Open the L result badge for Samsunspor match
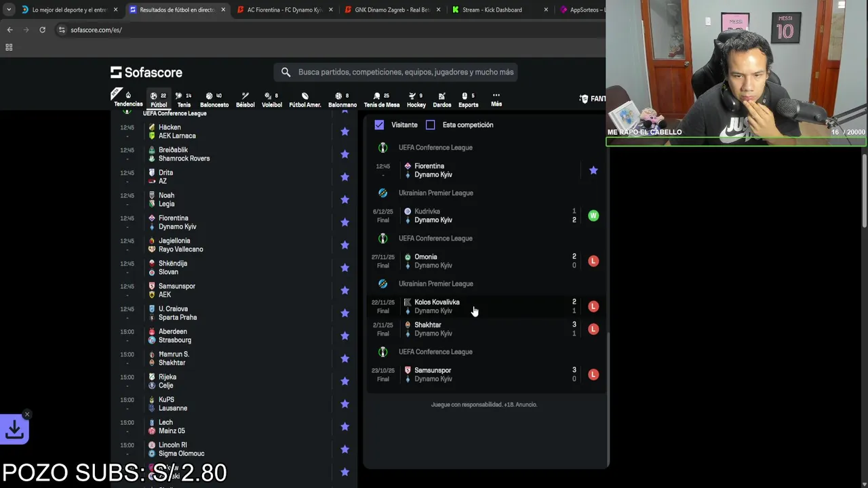Image resolution: width=868 pixels, height=488 pixels. (593, 374)
